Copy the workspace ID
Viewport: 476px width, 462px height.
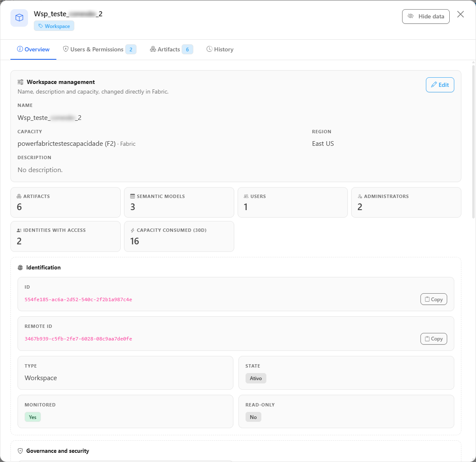(x=433, y=299)
